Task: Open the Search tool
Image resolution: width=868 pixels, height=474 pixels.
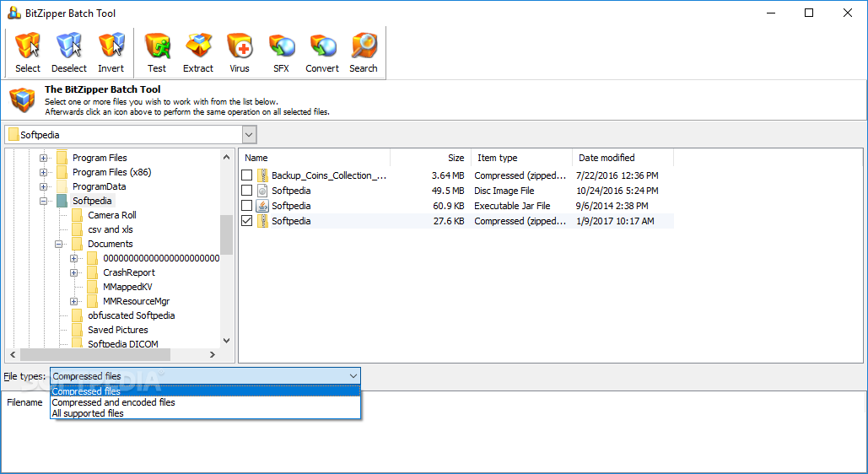Action: click(364, 52)
